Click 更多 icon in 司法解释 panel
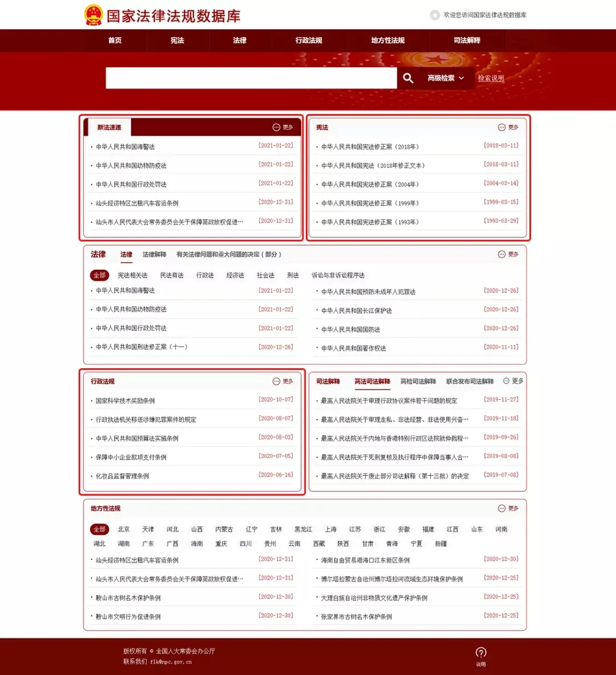This screenshot has width=616, height=675. (x=506, y=381)
